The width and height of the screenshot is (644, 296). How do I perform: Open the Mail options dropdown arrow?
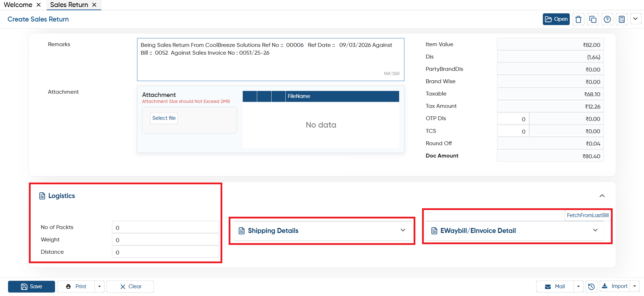[x=578, y=286]
